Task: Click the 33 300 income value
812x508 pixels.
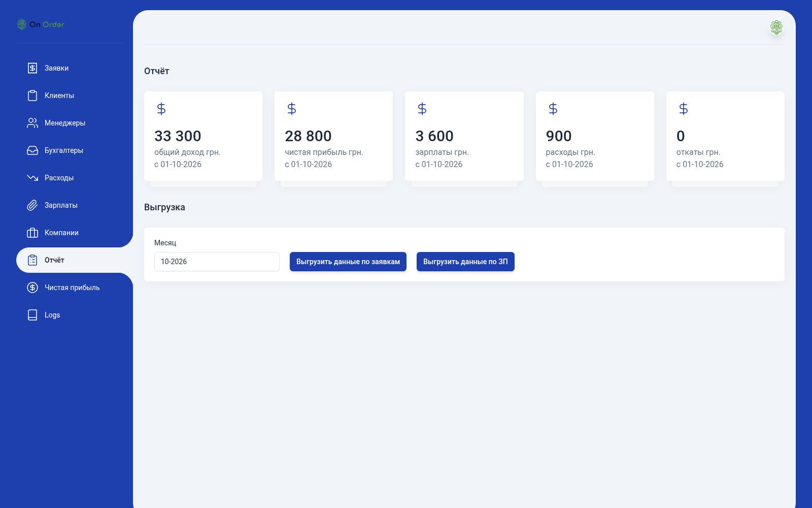Action: (x=178, y=136)
